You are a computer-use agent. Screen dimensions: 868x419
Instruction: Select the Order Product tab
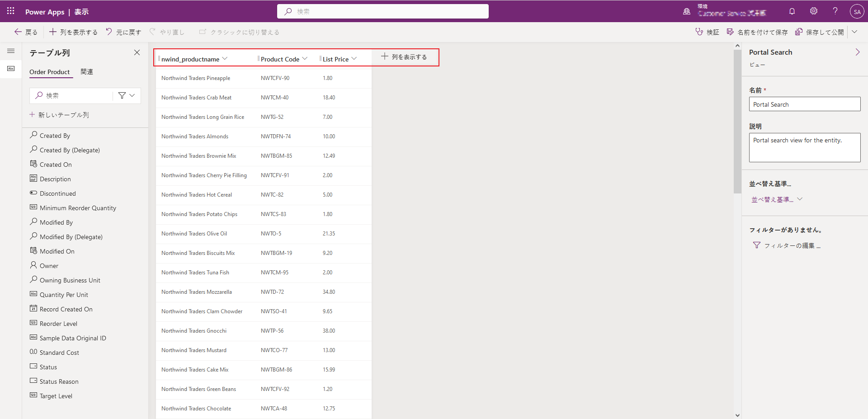click(x=50, y=72)
